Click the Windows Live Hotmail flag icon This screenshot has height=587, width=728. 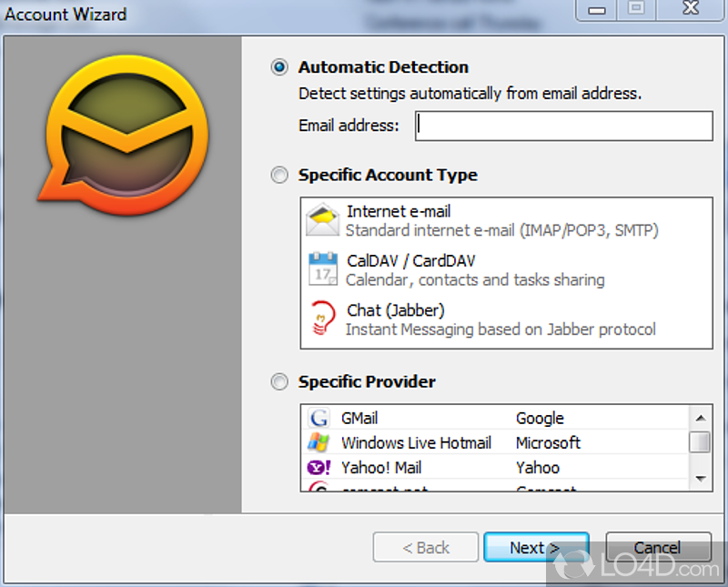click(x=318, y=442)
